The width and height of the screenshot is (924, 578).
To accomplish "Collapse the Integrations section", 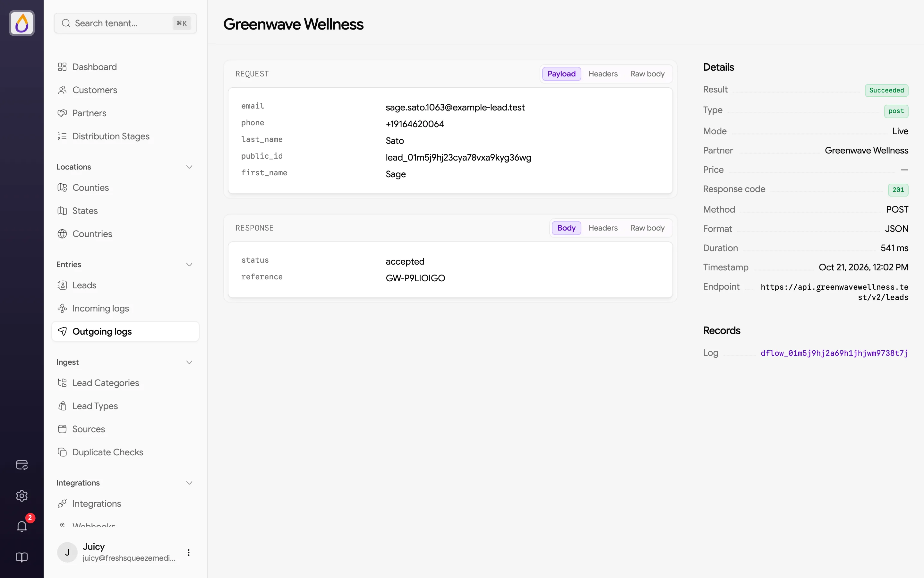I will click(189, 483).
